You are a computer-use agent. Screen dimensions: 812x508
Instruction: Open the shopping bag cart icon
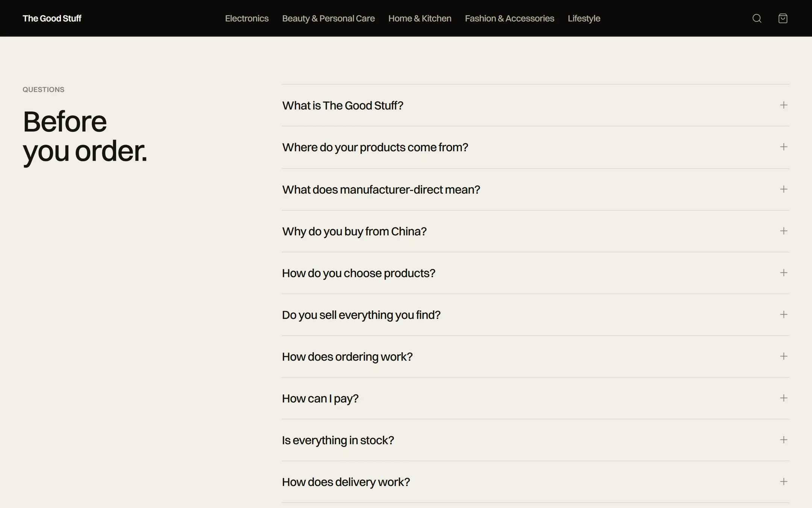783,18
